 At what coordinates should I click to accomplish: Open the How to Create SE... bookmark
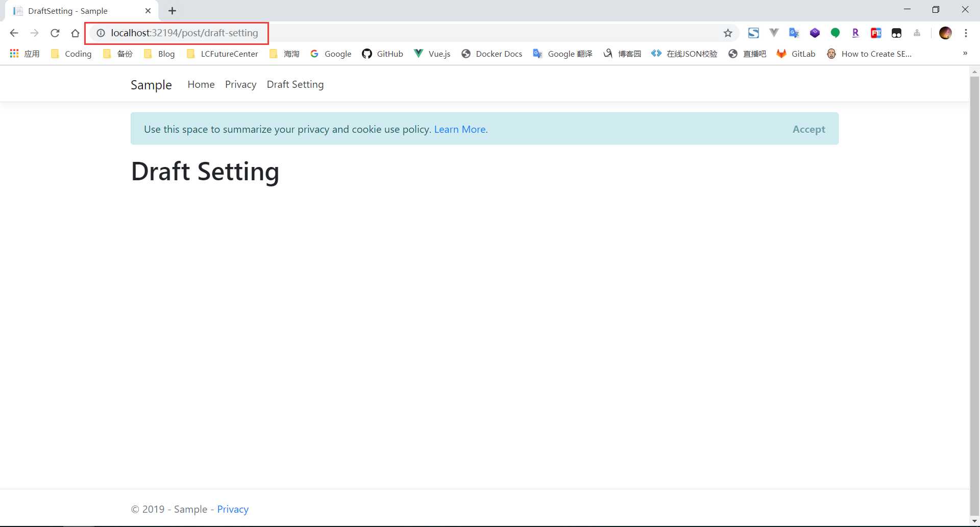click(x=869, y=54)
